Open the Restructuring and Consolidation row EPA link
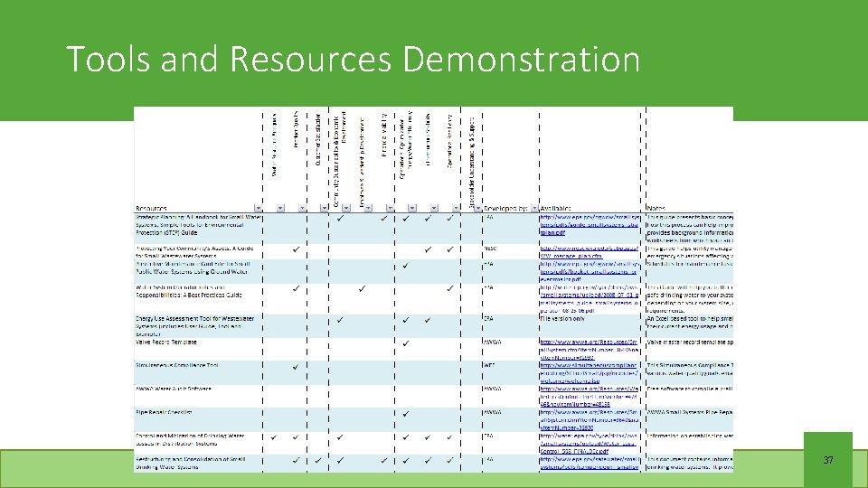Viewport: 868px width, 488px height. (589, 464)
